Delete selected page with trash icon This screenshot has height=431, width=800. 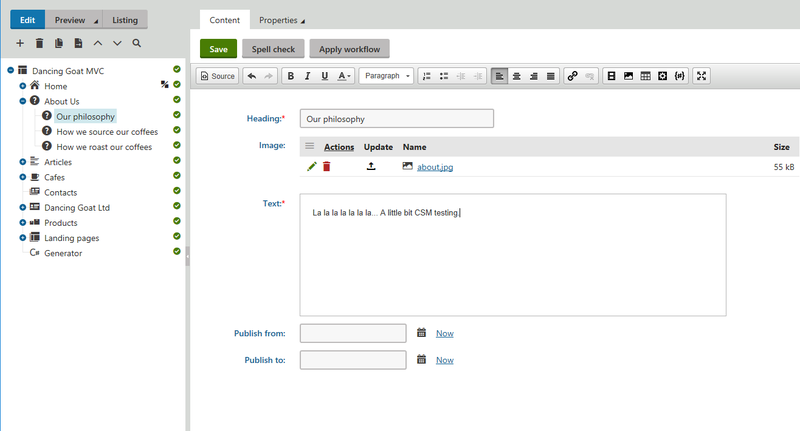tap(39, 43)
